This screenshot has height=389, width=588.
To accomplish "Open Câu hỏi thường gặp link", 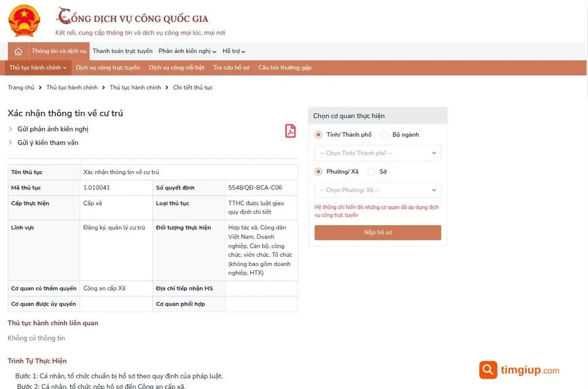I will (x=284, y=67).
